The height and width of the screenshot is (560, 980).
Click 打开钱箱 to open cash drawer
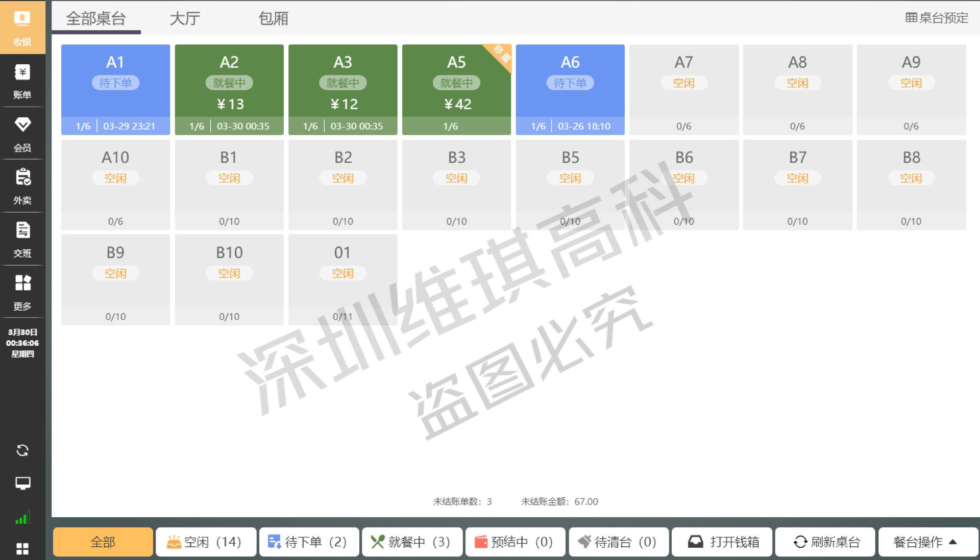(722, 542)
